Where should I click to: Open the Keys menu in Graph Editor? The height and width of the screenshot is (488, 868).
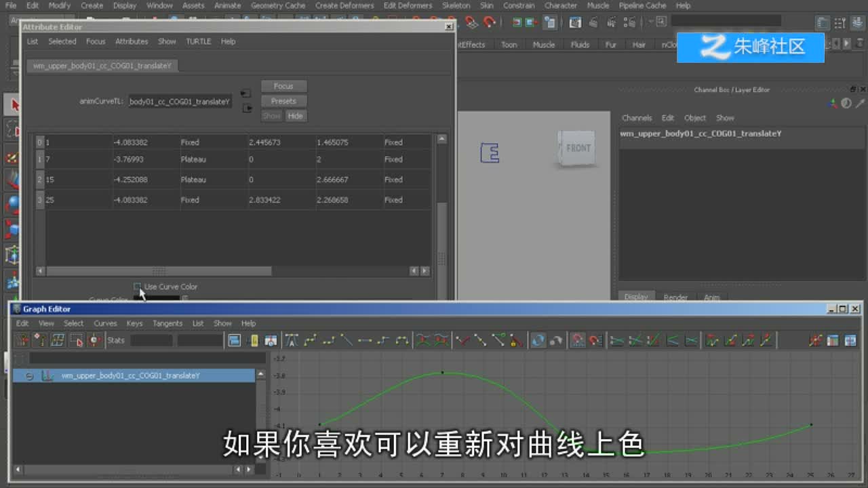point(134,323)
